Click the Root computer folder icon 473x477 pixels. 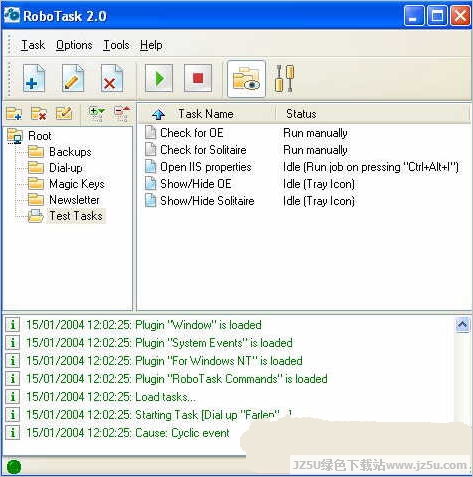coord(15,136)
